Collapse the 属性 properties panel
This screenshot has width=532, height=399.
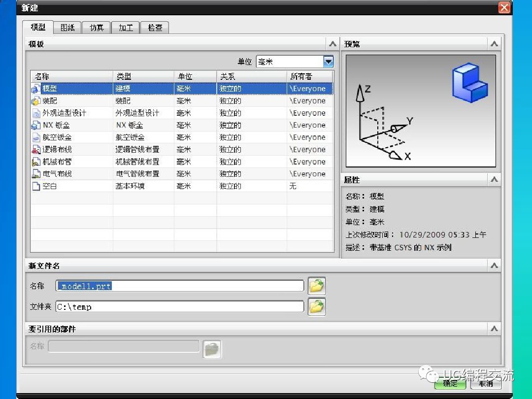(494, 180)
